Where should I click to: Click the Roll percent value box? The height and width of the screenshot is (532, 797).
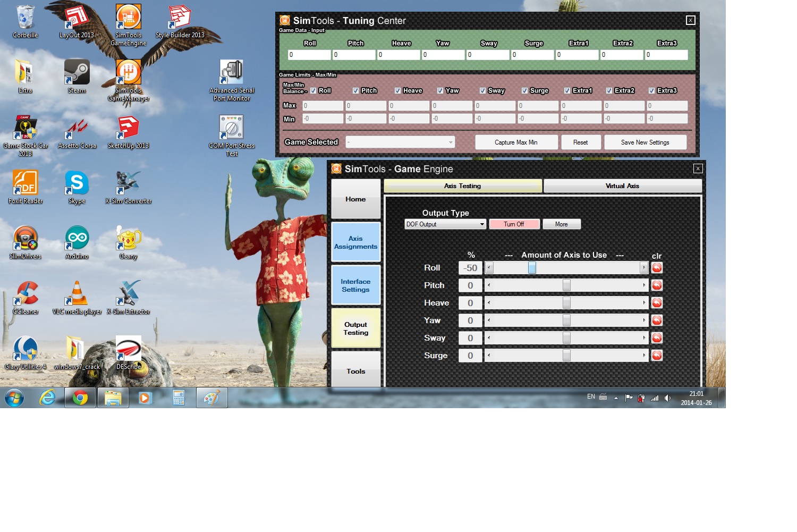[470, 268]
